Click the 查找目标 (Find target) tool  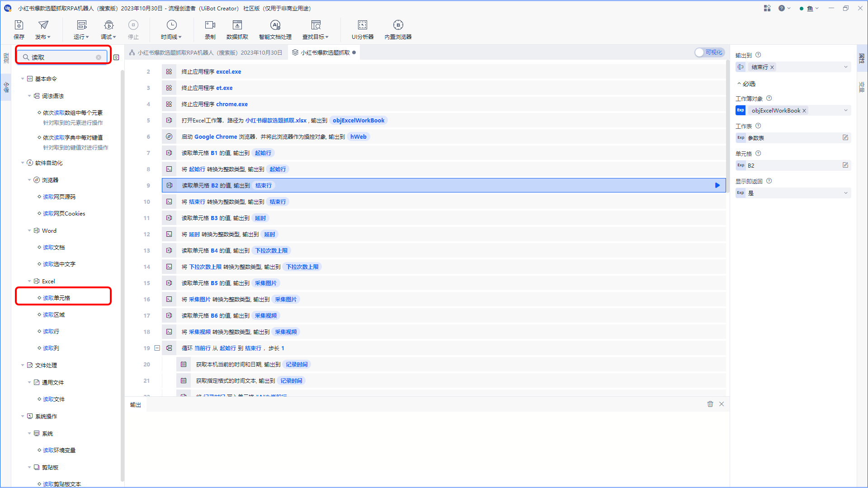[x=316, y=30]
